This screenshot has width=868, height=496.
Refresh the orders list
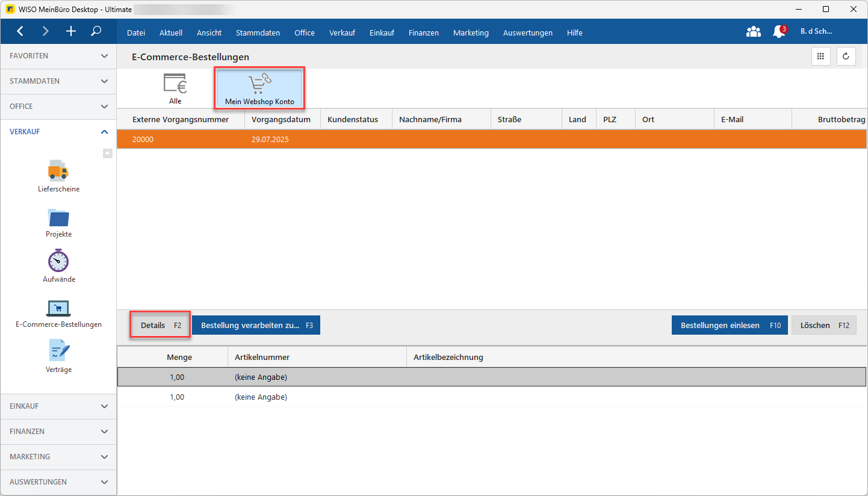point(846,56)
